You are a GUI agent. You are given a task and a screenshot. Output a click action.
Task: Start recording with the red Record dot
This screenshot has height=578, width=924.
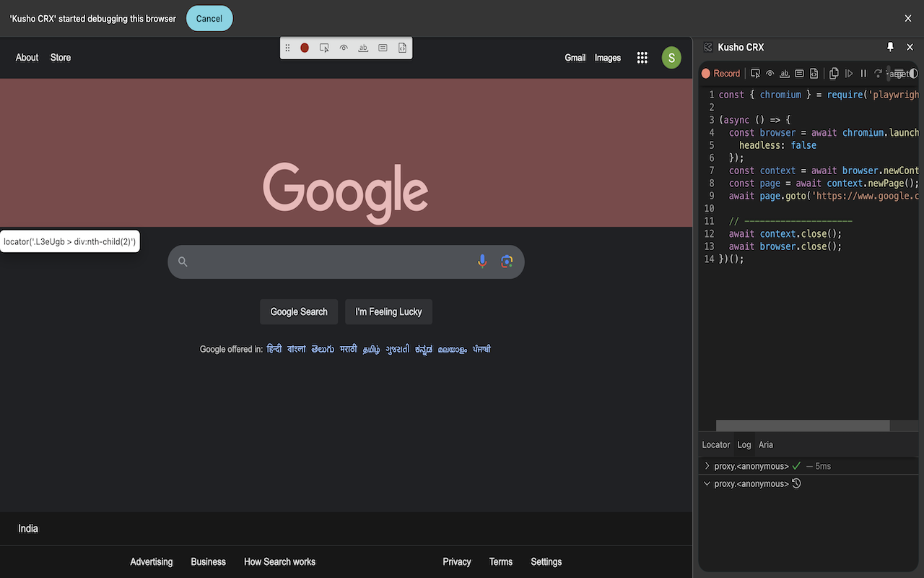[706, 73]
